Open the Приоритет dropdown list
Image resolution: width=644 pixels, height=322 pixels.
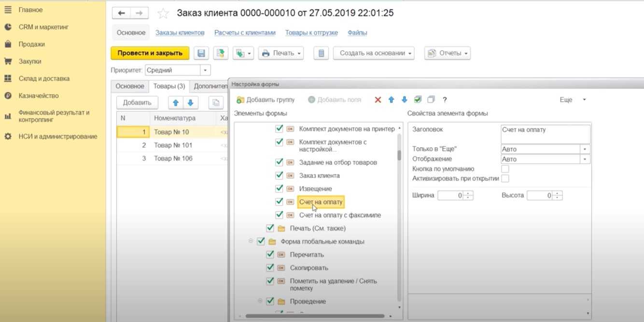coord(206,70)
